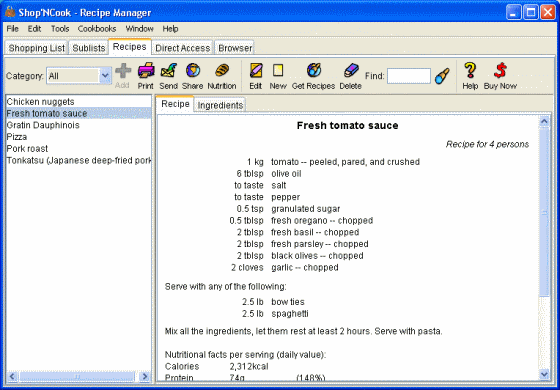Click 'garlic -- chopped' ingredient

pos(305,268)
